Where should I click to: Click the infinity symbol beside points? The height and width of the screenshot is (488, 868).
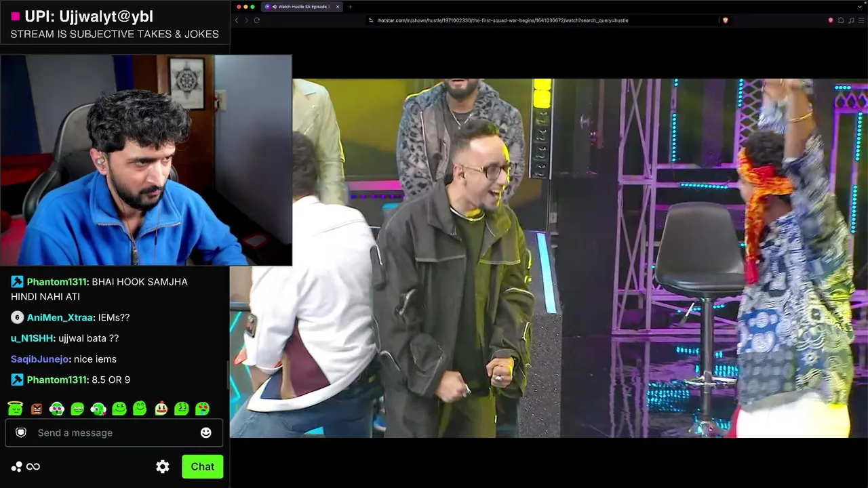pos(33,466)
